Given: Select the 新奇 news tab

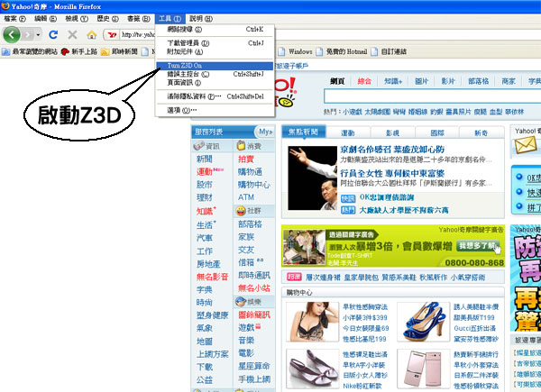Looking at the screenshot, I should click(481, 132).
